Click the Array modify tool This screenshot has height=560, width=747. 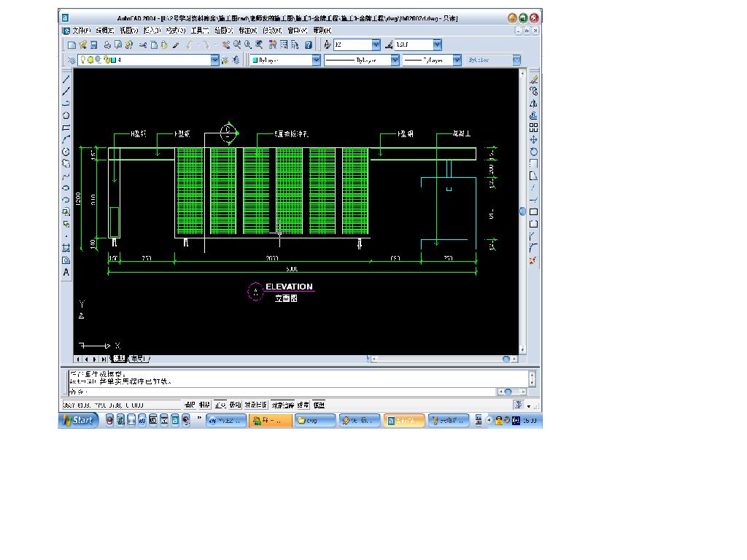click(x=533, y=128)
